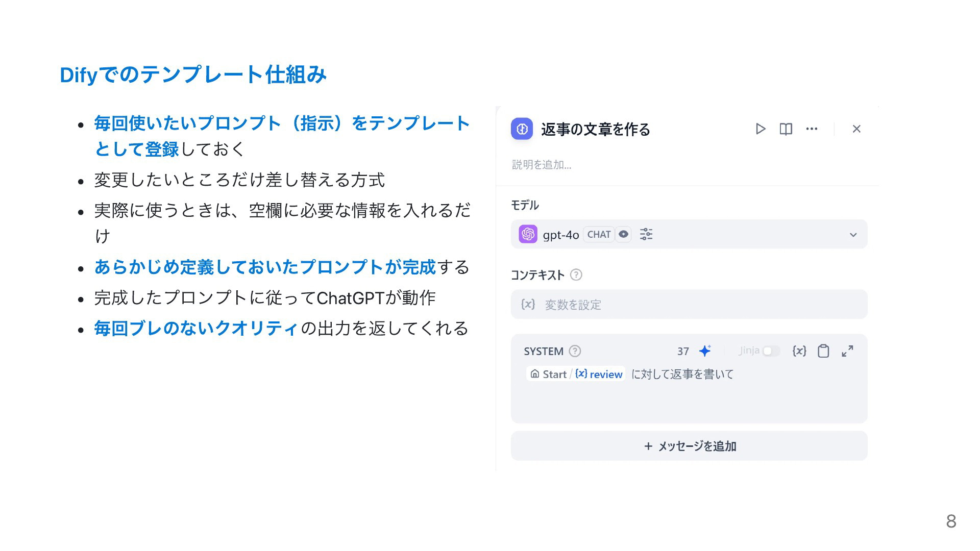Screen dimensions: 980x551
Task: Click the 説明を追加 description field
Action: [542, 165]
